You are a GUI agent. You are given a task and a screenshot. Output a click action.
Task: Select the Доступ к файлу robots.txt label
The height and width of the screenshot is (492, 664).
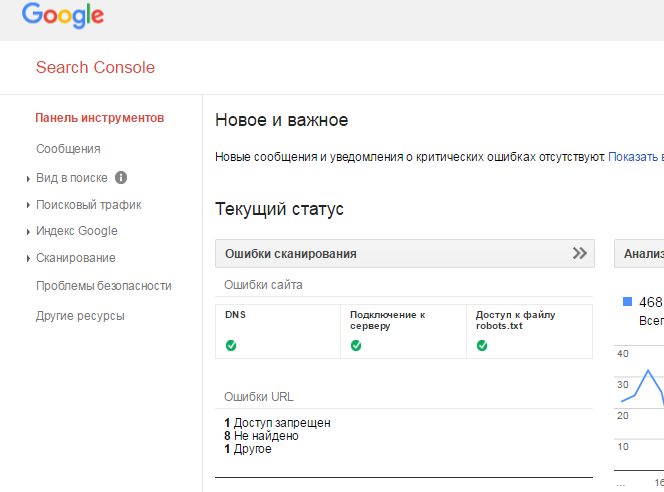click(x=515, y=320)
